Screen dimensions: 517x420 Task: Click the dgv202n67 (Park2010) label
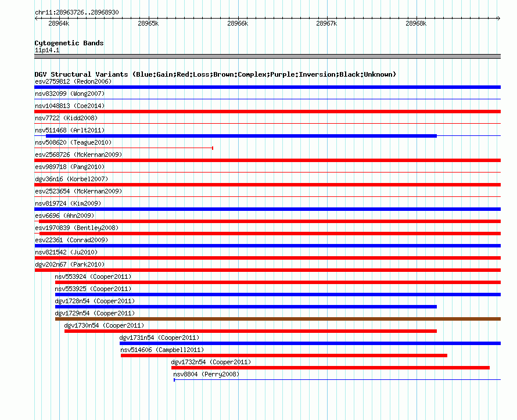[70, 264]
